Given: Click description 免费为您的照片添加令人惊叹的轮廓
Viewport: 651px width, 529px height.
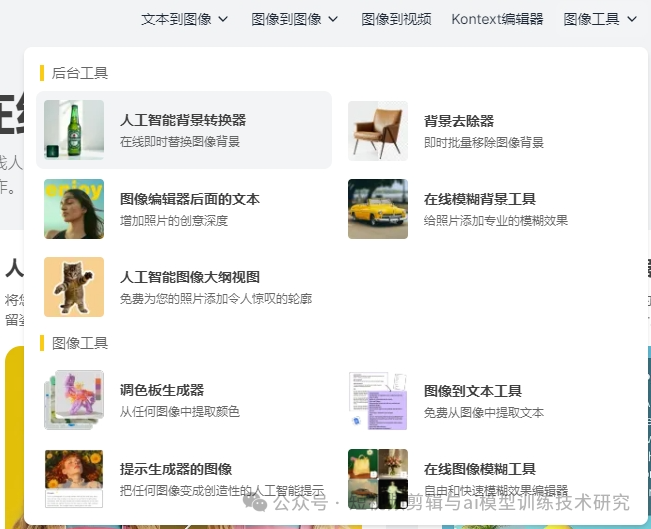Looking at the screenshot, I should coord(216,299).
